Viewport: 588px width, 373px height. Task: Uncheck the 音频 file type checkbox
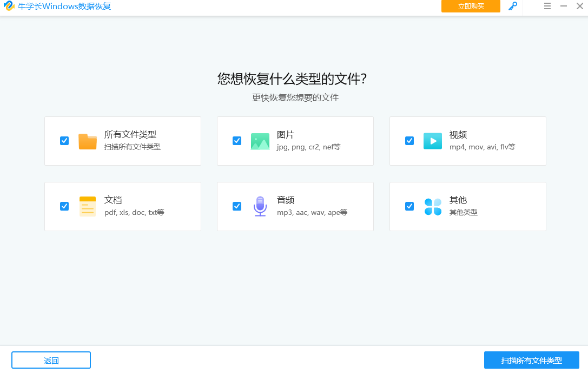[x=237, y=206]
